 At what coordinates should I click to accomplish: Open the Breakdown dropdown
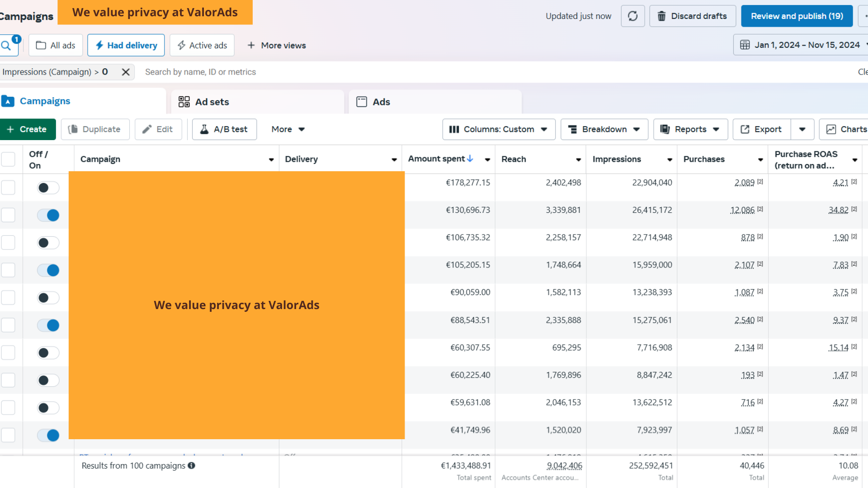[604, 129]
